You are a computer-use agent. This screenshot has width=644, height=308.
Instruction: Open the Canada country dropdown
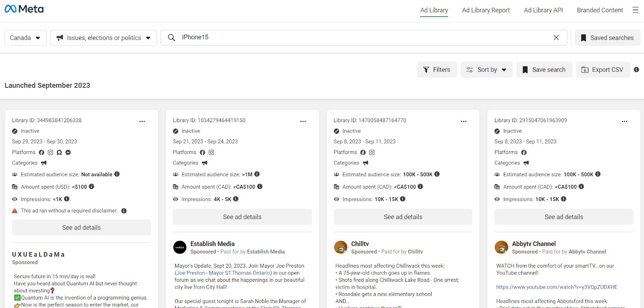coord(25,38)
